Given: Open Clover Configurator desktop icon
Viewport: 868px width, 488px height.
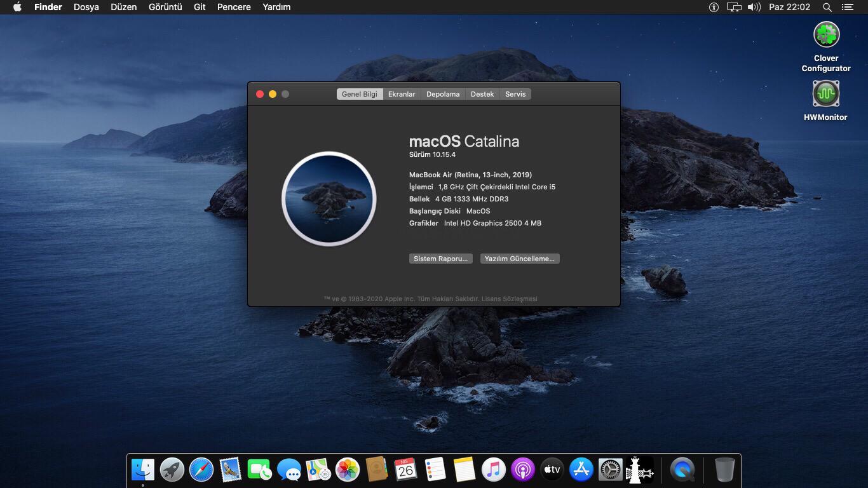Looking at the screenshot, I should pyautogui.click(x=826, y=35).
